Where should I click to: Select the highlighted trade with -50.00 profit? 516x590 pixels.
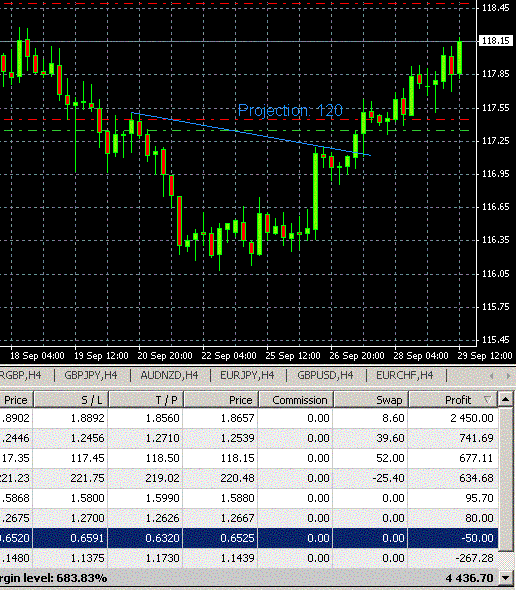coord(249,538)
